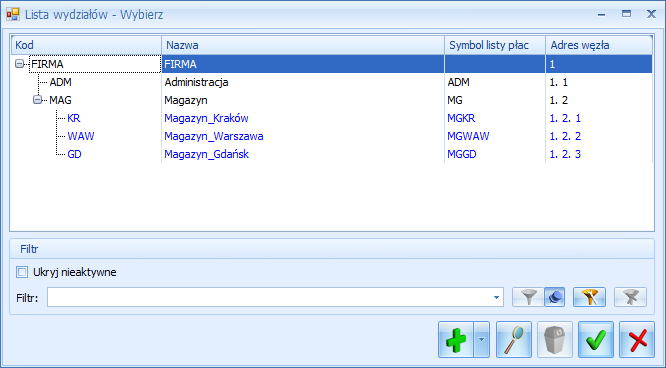
Task: Select the FIRMA tree item
Action: pos(47,64)
